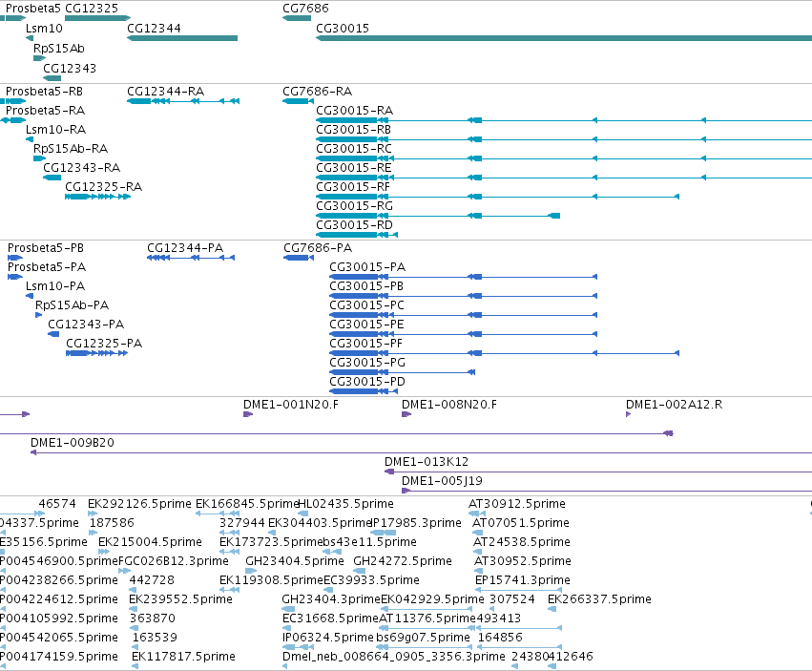Select protein CG30015-PA

click(x=367, y=267)
